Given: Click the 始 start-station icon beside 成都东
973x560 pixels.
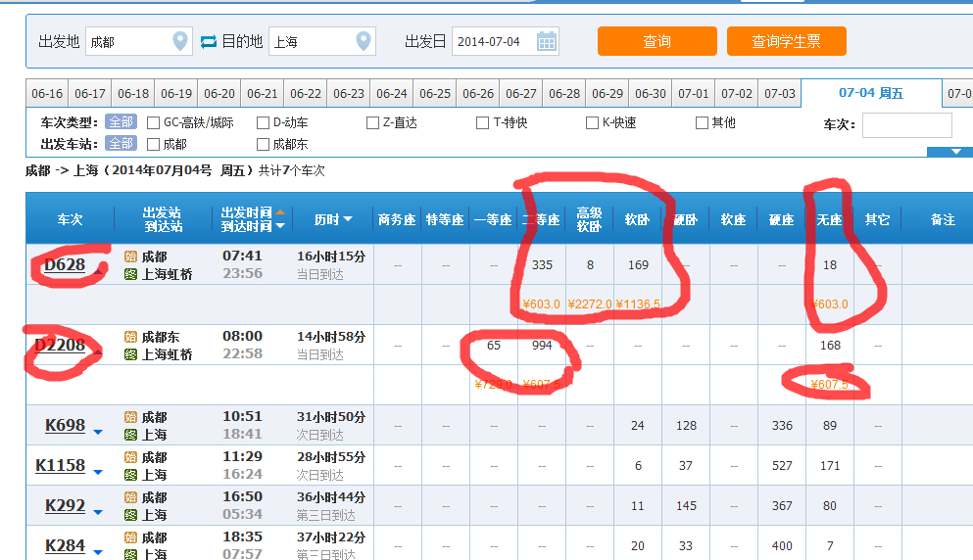Looking at the screenshot, I should tap(130, 337).
